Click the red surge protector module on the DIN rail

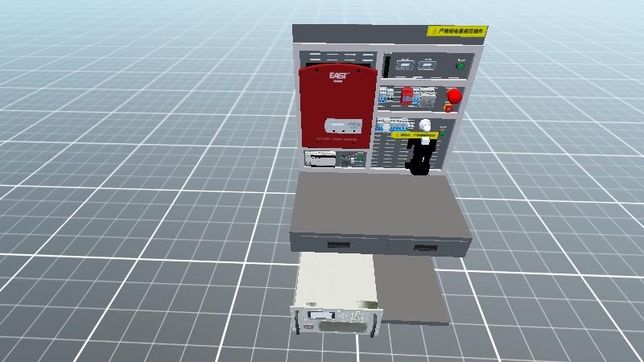click(407, 96)
